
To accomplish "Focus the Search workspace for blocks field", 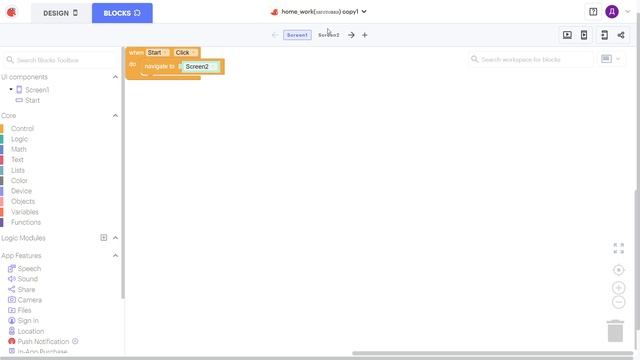I will 530,60.
